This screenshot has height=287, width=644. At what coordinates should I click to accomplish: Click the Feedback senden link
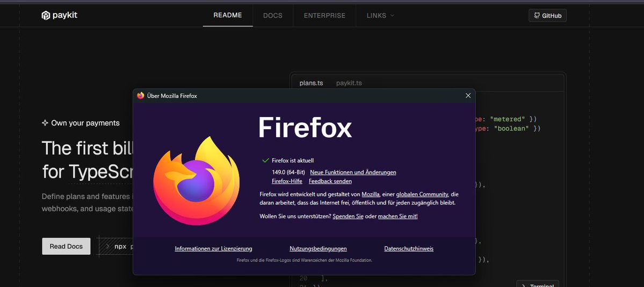tap(330, 181)
